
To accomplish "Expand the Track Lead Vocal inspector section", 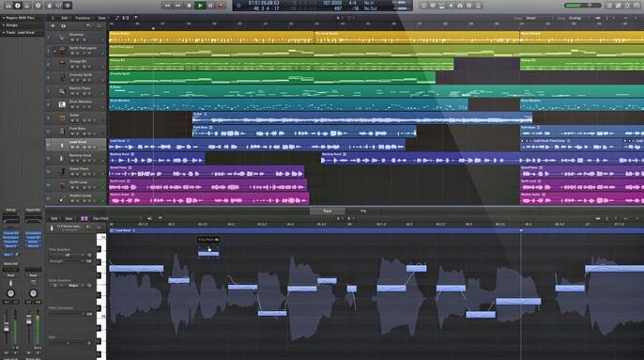I will tap(4, 33).
